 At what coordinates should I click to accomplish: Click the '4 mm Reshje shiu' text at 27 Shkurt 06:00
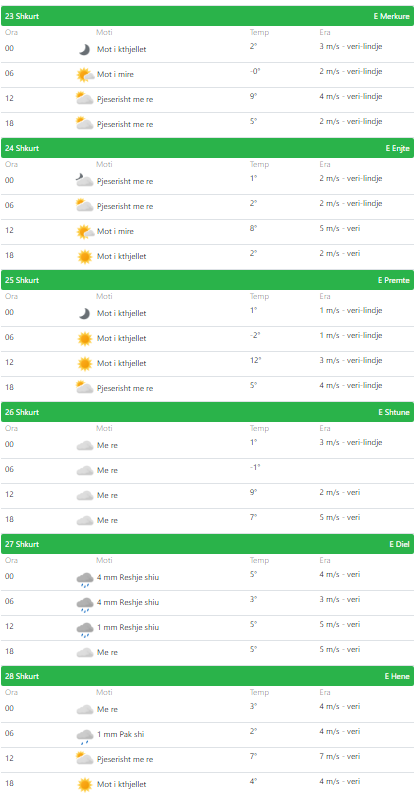tap(128, 602)
